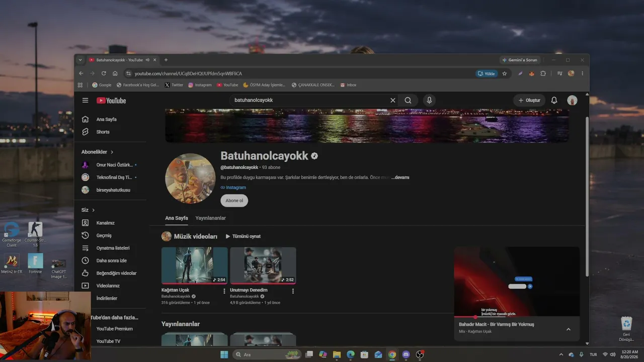Click the magnifier search button

pyautogui.click(x=408, y=101)
